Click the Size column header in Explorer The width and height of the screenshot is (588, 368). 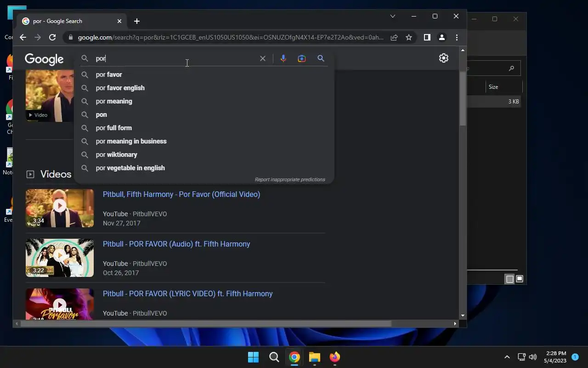point(504,87)
